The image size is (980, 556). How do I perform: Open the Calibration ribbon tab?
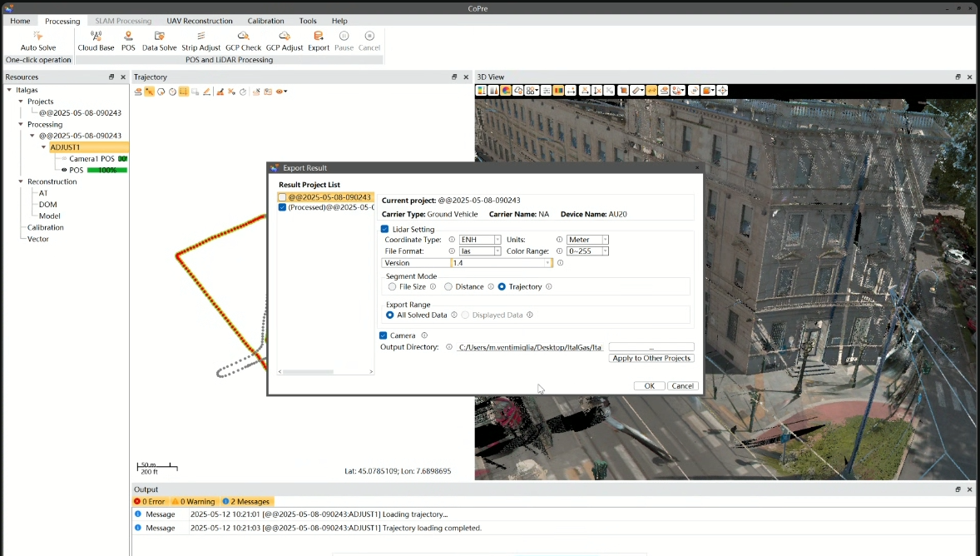[265, 21]
